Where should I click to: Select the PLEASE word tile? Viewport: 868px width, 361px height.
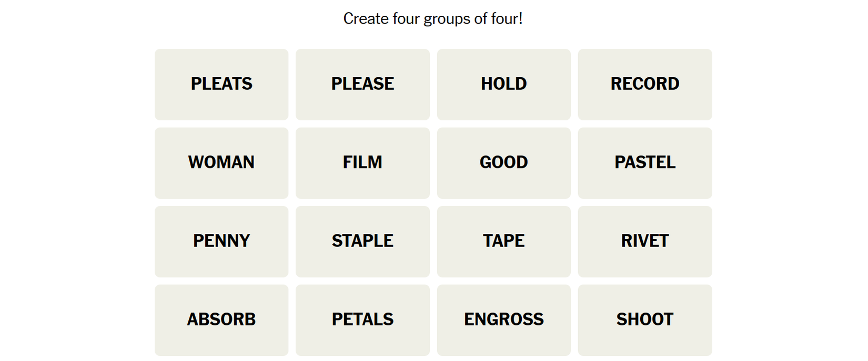click(362, 84)
